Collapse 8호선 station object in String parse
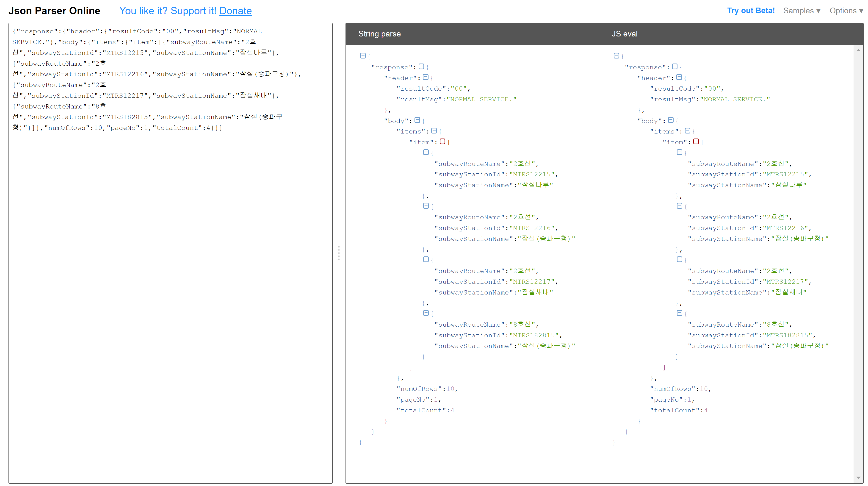Image resolution: width=868 pixels, height=486 pixels. pos(426,313)
